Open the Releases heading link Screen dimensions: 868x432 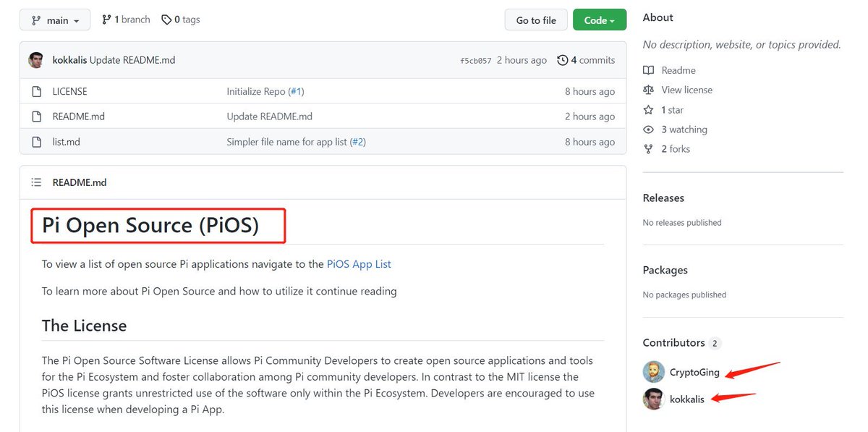[663, 198]
